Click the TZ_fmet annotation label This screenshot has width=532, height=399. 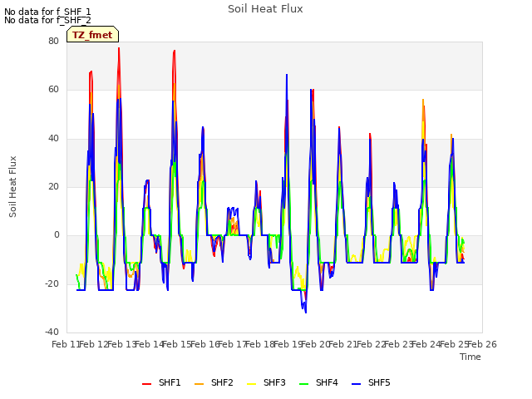[92, 35]
